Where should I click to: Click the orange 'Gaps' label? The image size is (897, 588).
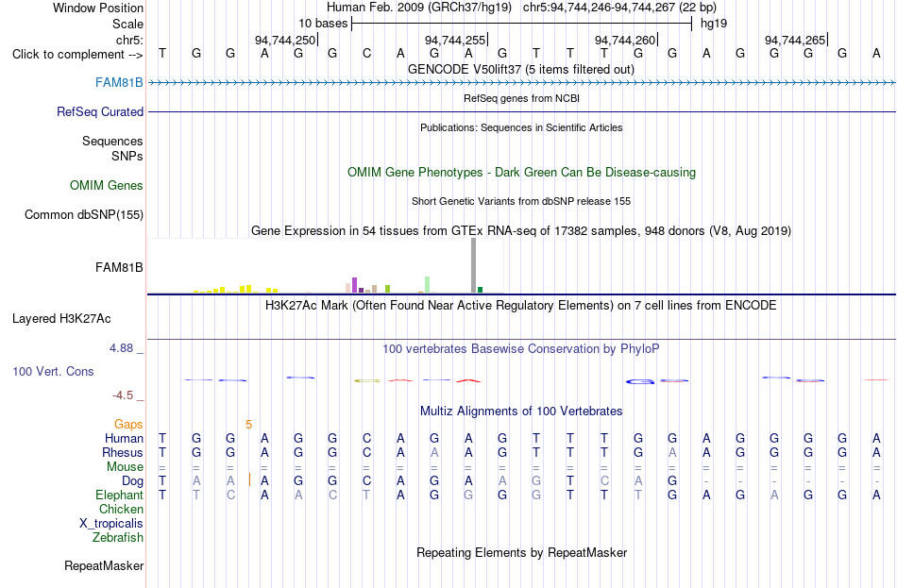tap(128, 425)
